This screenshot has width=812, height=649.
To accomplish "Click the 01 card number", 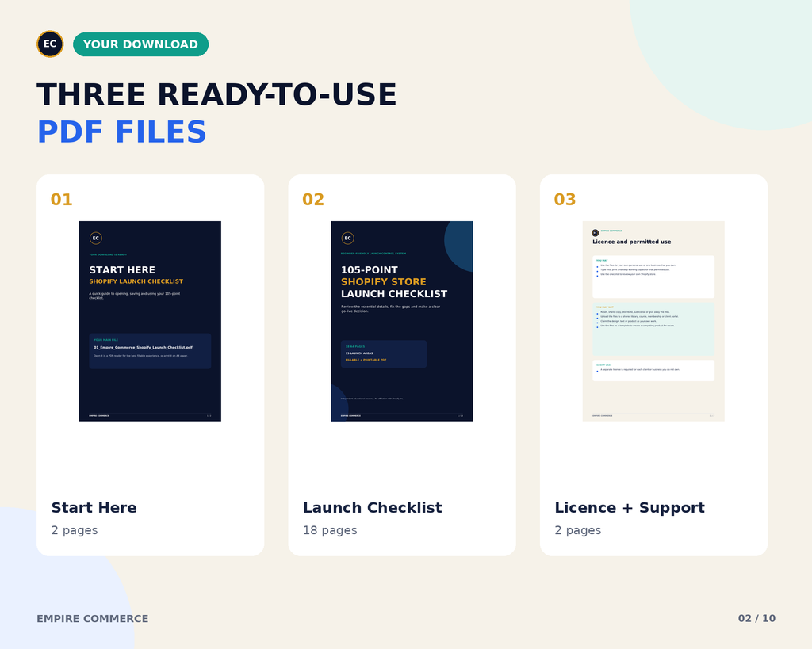I will click(61, 199).
